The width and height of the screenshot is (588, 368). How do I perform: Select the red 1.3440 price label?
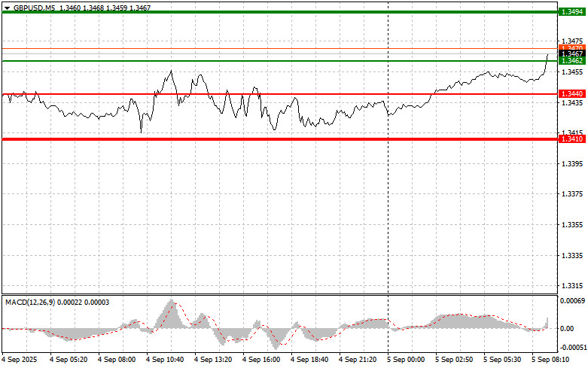click(571, 93)
